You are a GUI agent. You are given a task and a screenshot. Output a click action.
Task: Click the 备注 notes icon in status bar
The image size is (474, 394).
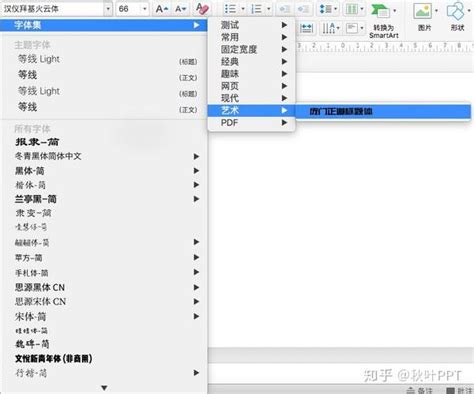tap(411, 390)
